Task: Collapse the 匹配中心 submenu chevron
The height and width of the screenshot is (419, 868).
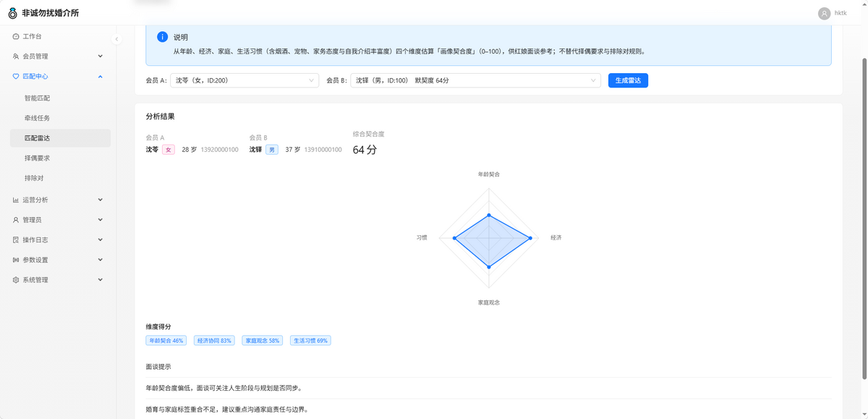Action: click(x=101, y=76)
